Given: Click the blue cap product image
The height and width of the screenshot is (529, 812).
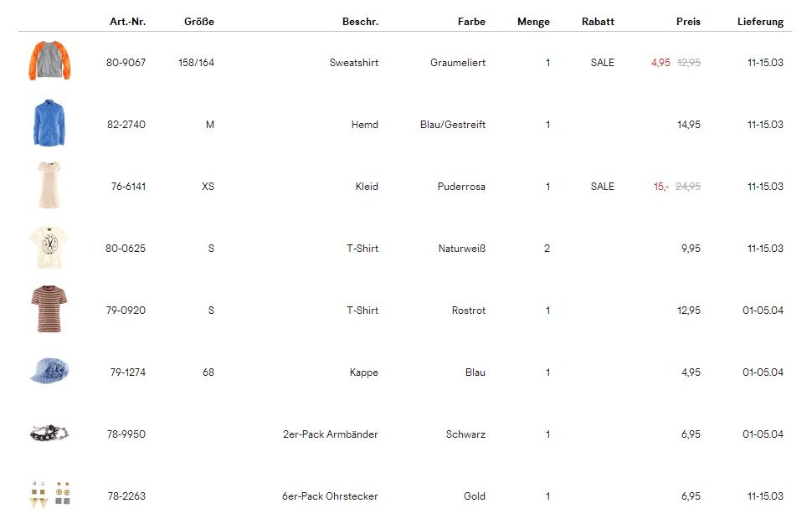Looking at the screenshot, I should pos(49,372).
